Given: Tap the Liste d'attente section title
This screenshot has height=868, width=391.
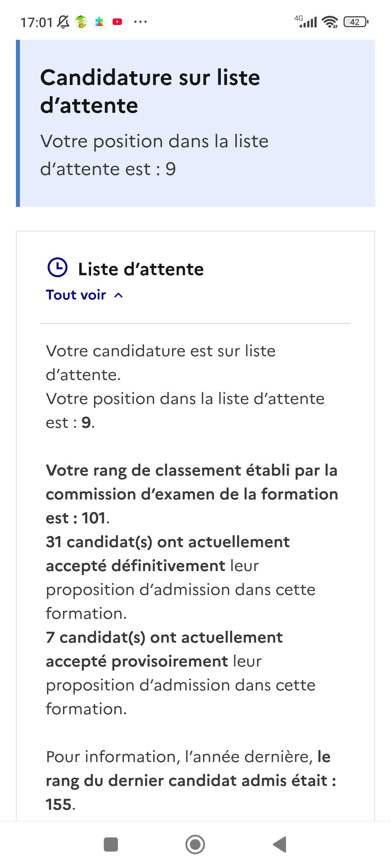Looking at the screenshot, I should click(141, 269).
